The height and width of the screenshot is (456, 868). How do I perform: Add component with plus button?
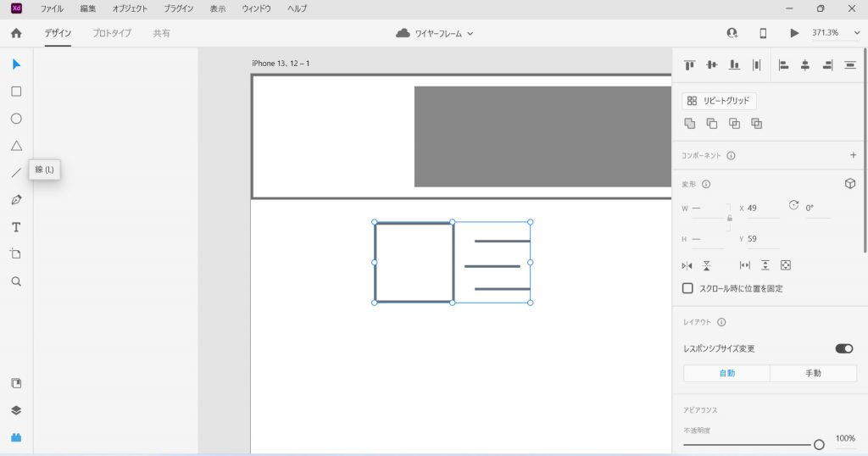click(853, 155)
